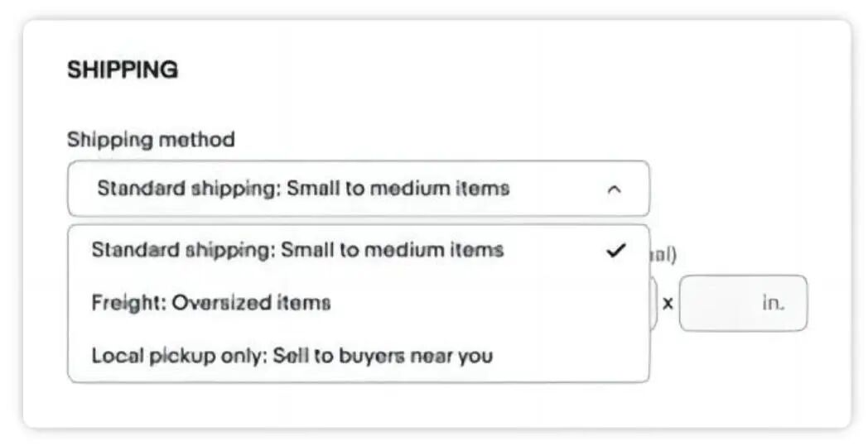The width and height of the screenshot is (868, 446).
Task: Click 'Small to medium items' text in combo box
Action: coord(398,189)
